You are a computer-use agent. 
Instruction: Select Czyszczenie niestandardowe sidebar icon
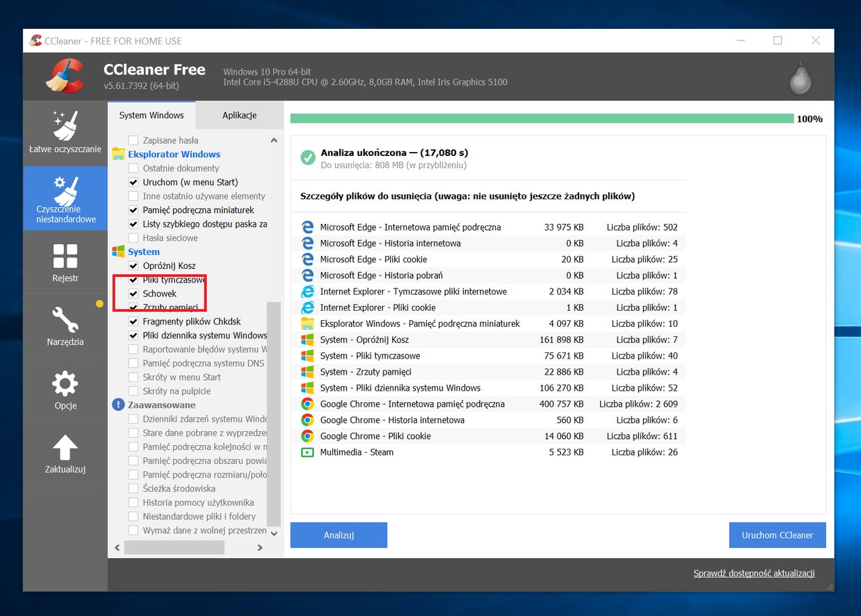click(x=65, y=192)
